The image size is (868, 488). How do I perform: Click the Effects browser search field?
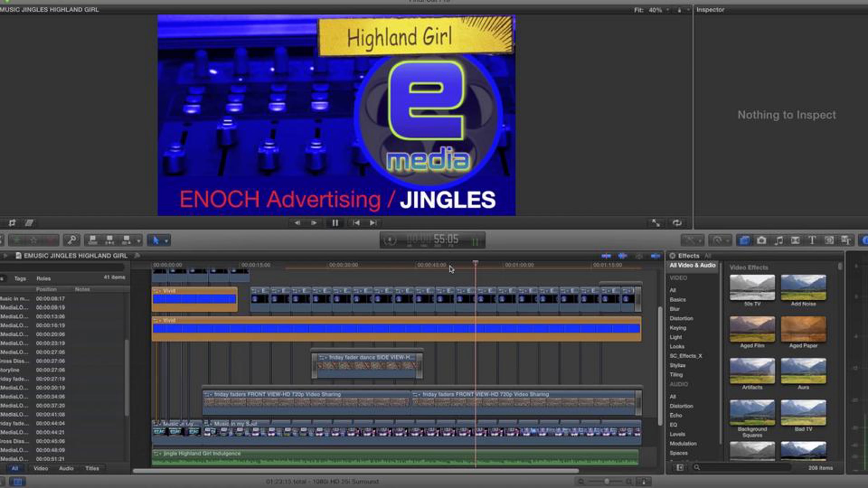coord(741,468)
